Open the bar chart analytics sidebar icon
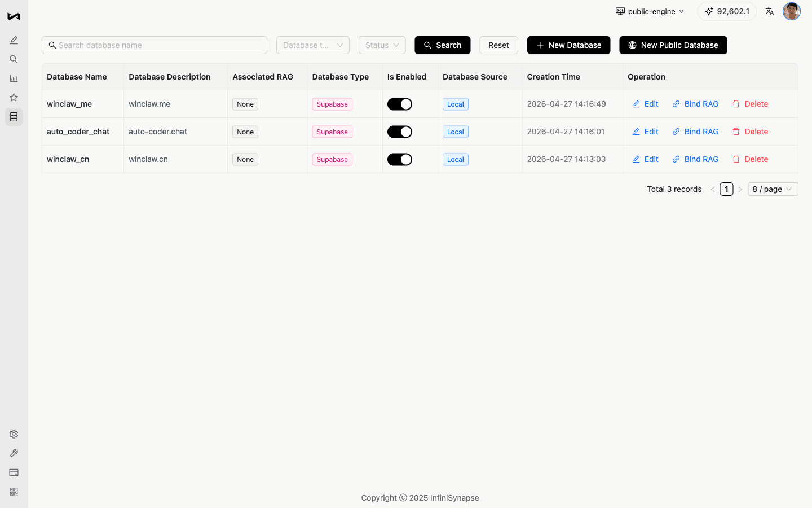The height and width of the screenshot is (508, 812). tap(14, 78)
